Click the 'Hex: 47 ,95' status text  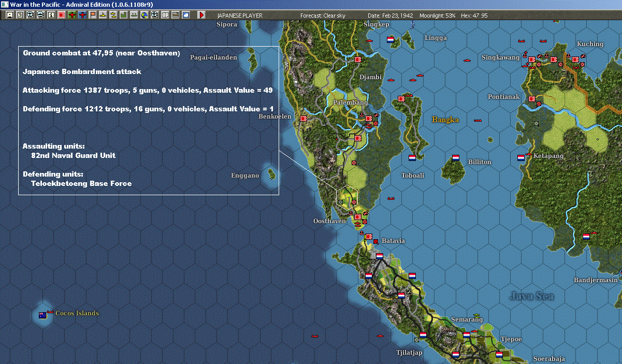click(x=474, y=16)
